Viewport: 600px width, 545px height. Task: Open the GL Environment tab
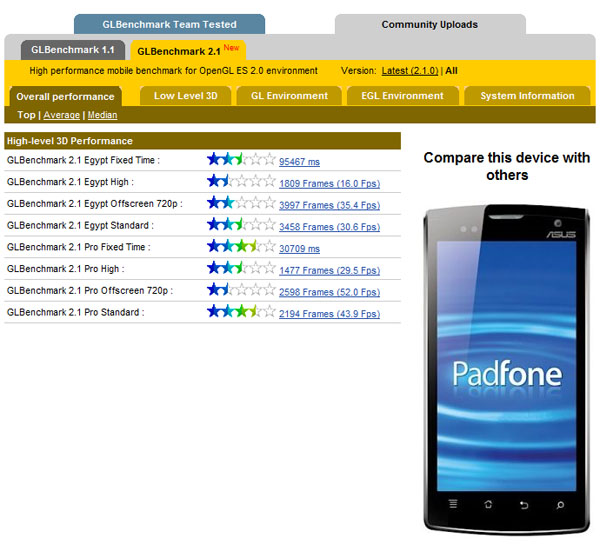point(289,96)
